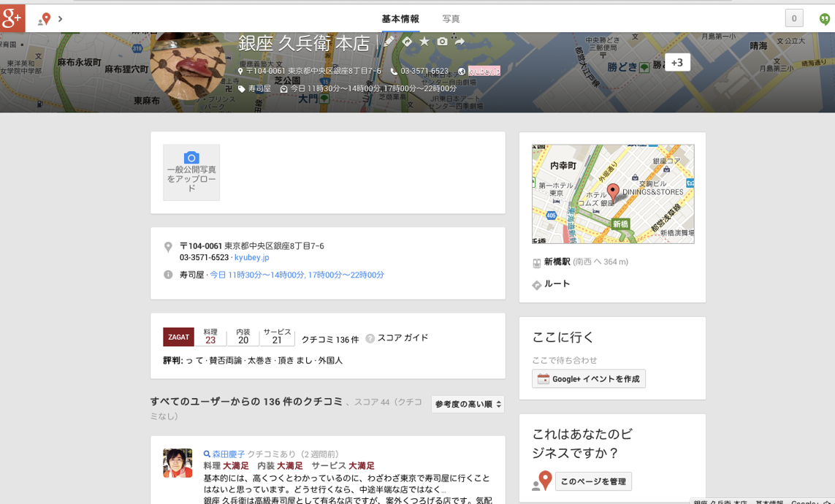Expand the breadcrumb chevron next to pin
Screen dimensions: 835x504
[60, 19]
